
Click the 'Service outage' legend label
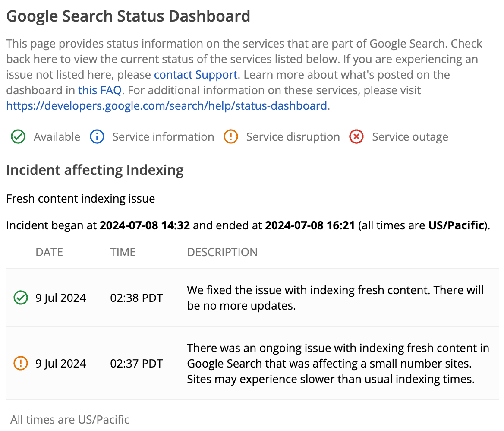coord(410,137)
